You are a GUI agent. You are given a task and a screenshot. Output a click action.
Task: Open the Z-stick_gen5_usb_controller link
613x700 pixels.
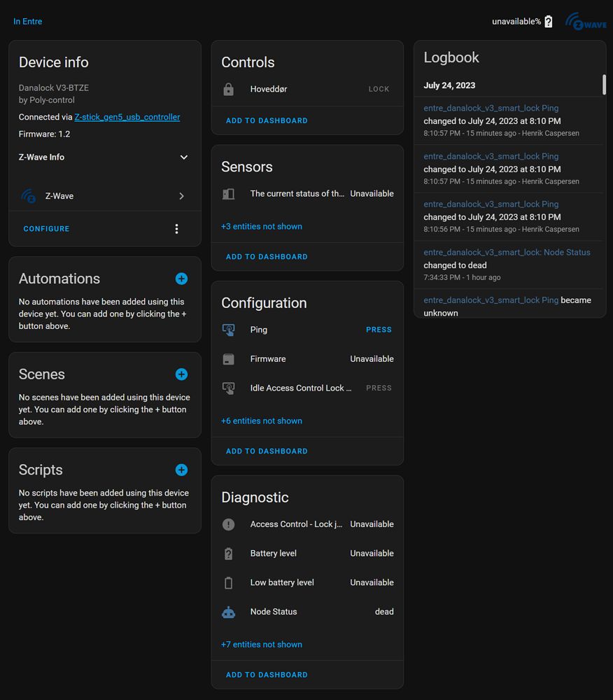127,117
